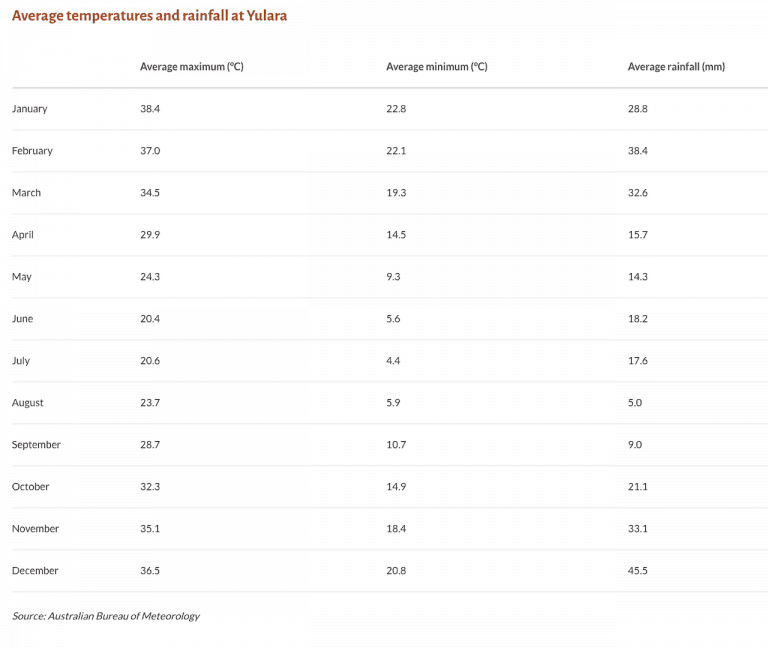Click the 'Source: Australian Bureau of Meteorology' note
Screen dimensions: 768x648
click(106, 616)
